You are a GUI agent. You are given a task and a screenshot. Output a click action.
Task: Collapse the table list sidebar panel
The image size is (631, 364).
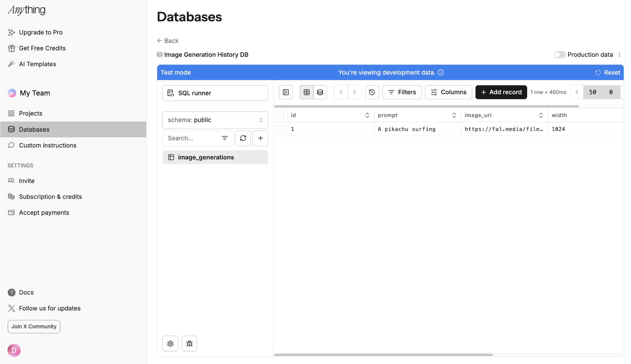coord(285,92)
